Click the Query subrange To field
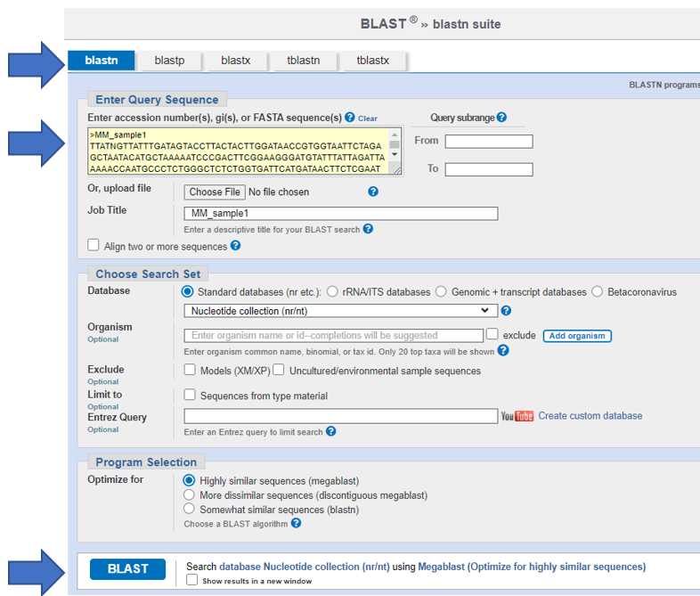Viewport: 700px width, 596px height. click(489, 169)
